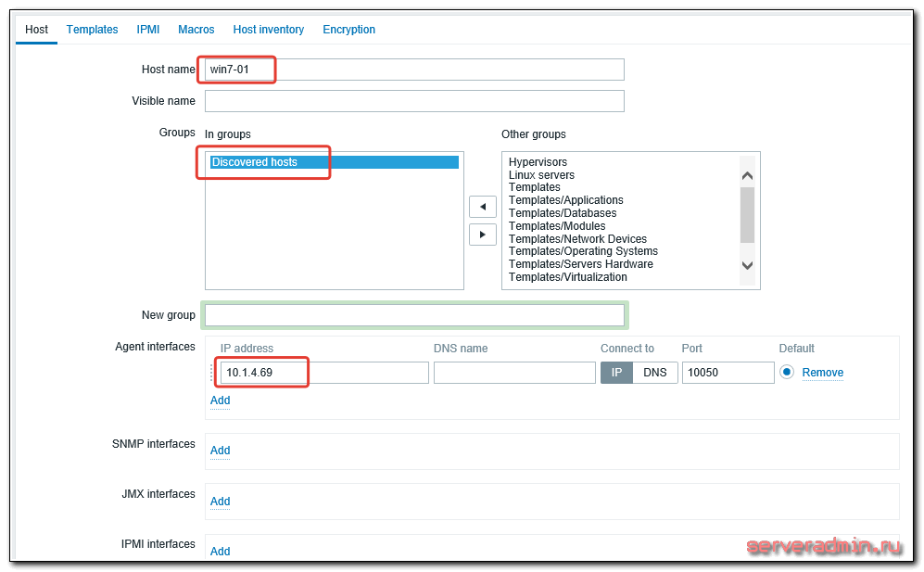Switch Connect to option to DNS

tap(654, 373)
